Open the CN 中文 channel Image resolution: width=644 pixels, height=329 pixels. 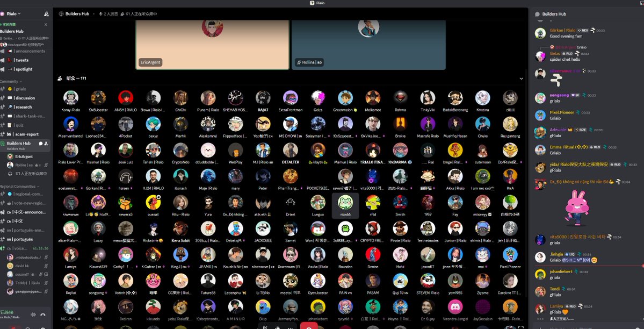tap(25, 221)
